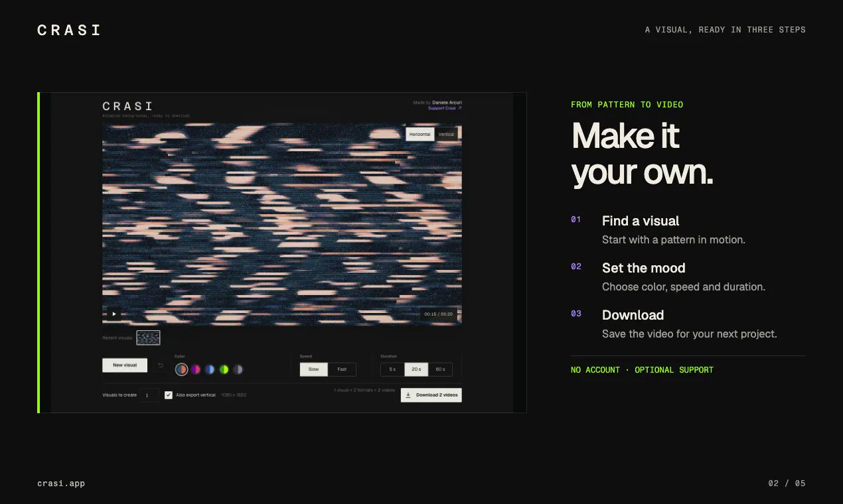The height and width of the screenshot is (504, 843).
Task: Click the '1 visual × 2 formats = 2 videos' summary
Action: [364, 391]
